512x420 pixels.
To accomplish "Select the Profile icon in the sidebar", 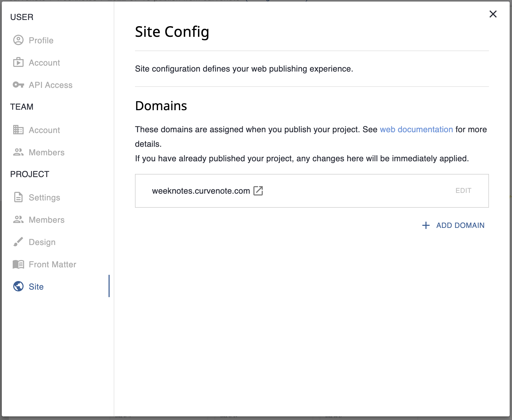I will 19,40.
